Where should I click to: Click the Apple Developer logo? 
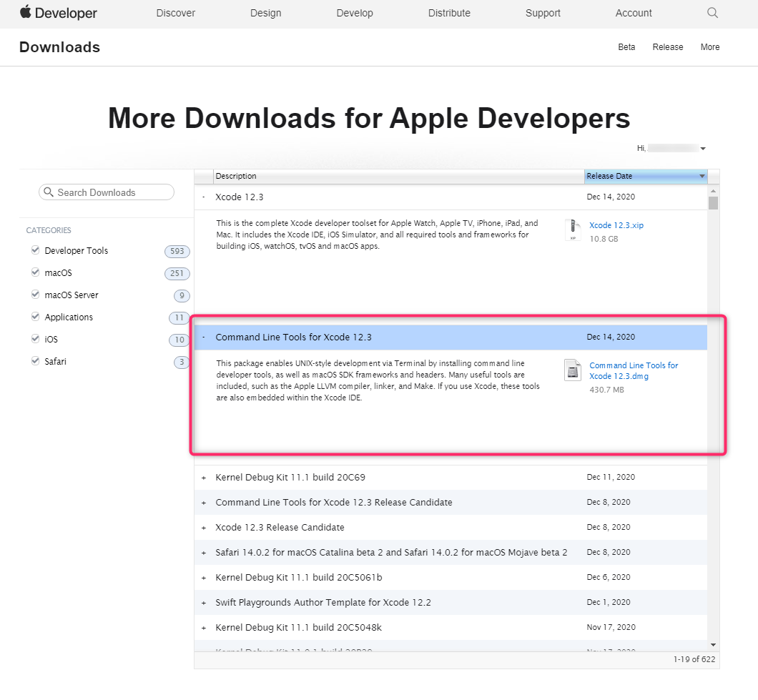[59, 13]
